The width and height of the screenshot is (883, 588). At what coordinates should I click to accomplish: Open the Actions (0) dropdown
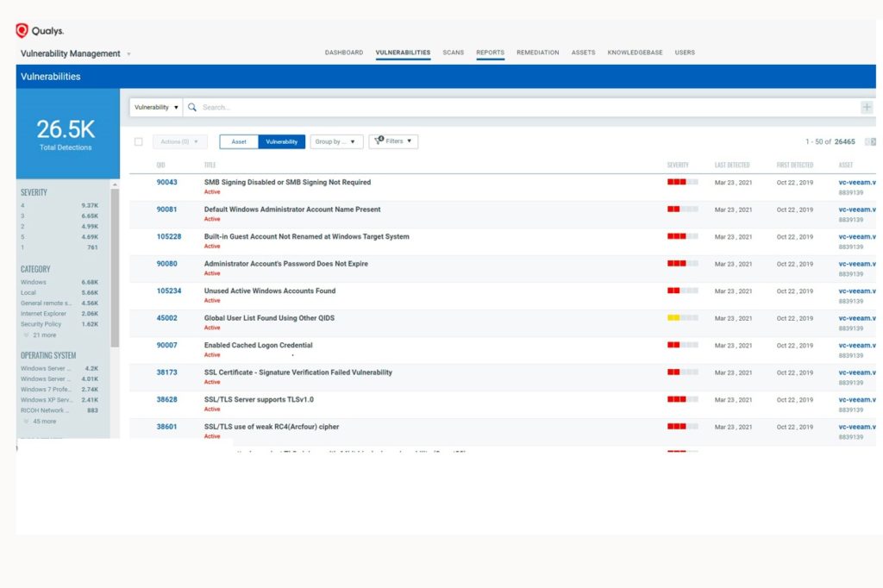pos(179,142)
